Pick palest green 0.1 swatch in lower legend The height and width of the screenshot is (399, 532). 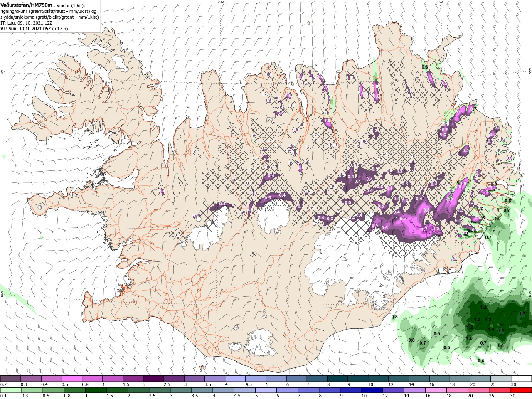point(11,390)
